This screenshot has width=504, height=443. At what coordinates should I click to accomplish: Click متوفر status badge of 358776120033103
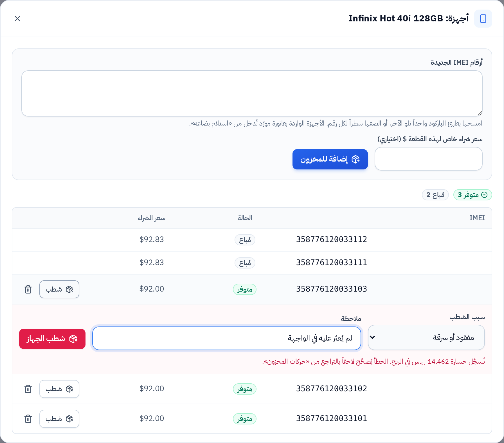[245, 289]
